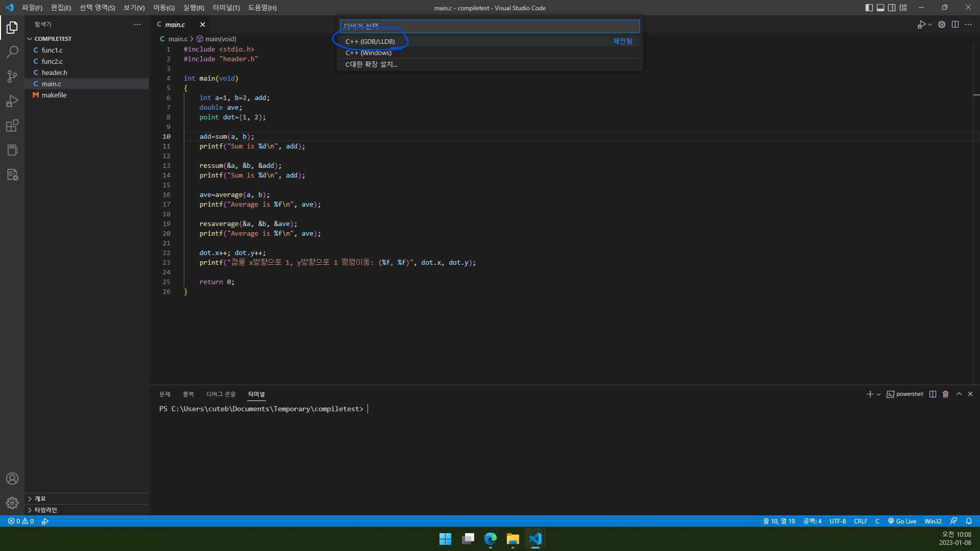
Task: Expand the 타임라인 timeline section
Action: click(87, 510)
